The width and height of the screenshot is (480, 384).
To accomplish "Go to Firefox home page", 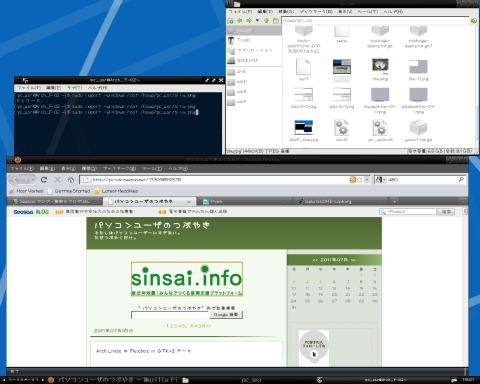I will (x=71, y=180).
